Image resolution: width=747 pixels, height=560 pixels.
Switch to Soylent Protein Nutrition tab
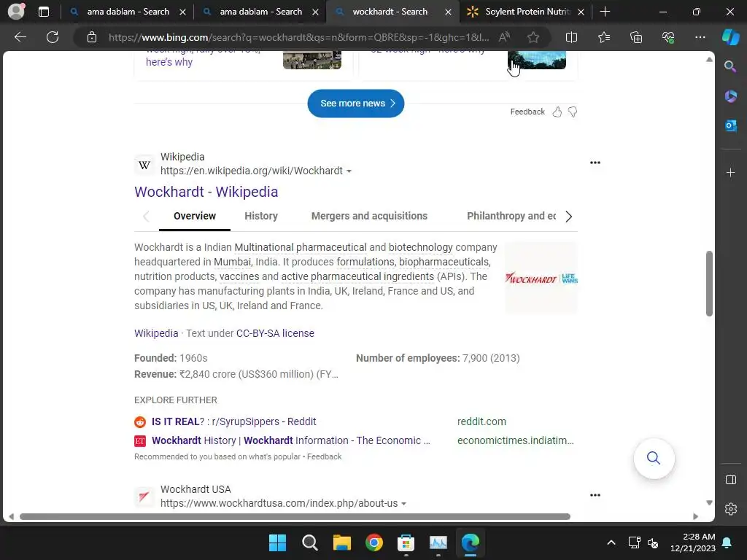(x=525, y=12)
